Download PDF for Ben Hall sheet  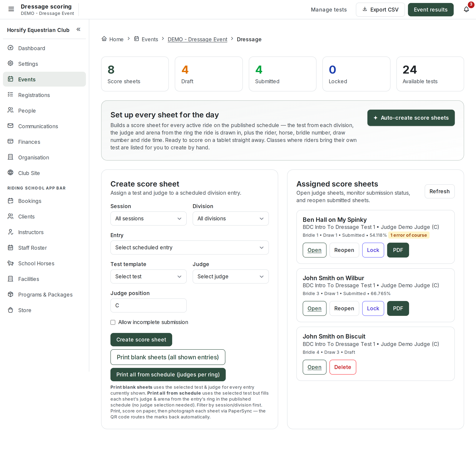pyautogui.click(x=398, y=250)
